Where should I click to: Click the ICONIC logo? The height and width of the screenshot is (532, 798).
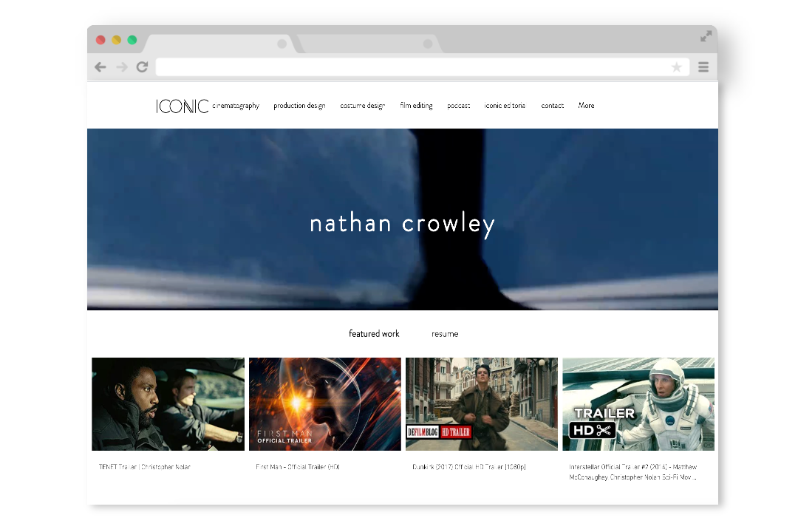click(182, 106)
